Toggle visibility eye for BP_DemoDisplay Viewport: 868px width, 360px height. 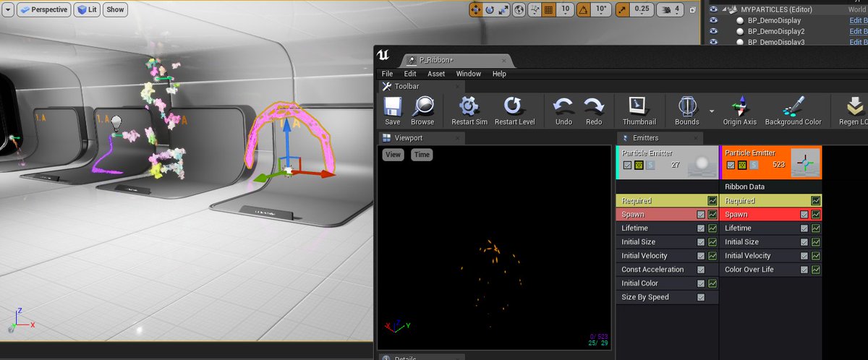(x=713, y=21)
